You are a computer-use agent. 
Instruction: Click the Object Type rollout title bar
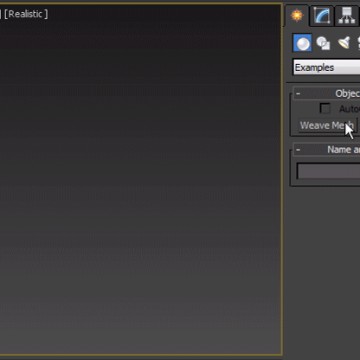pos(326,94)
